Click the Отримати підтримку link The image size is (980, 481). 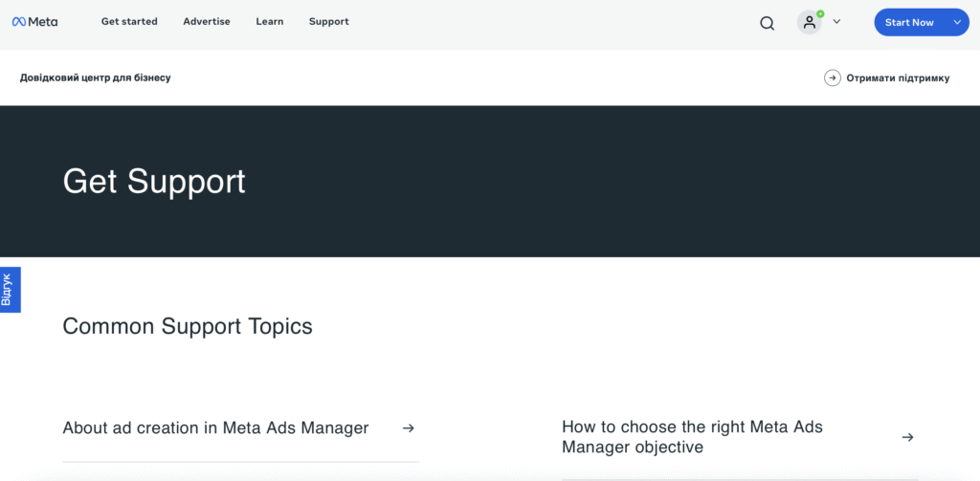898,77
